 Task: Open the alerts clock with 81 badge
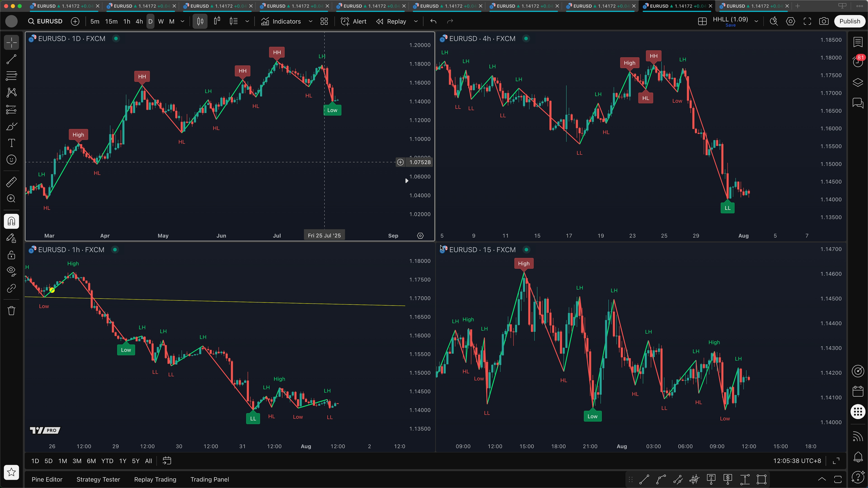click(x=858, y=61)
